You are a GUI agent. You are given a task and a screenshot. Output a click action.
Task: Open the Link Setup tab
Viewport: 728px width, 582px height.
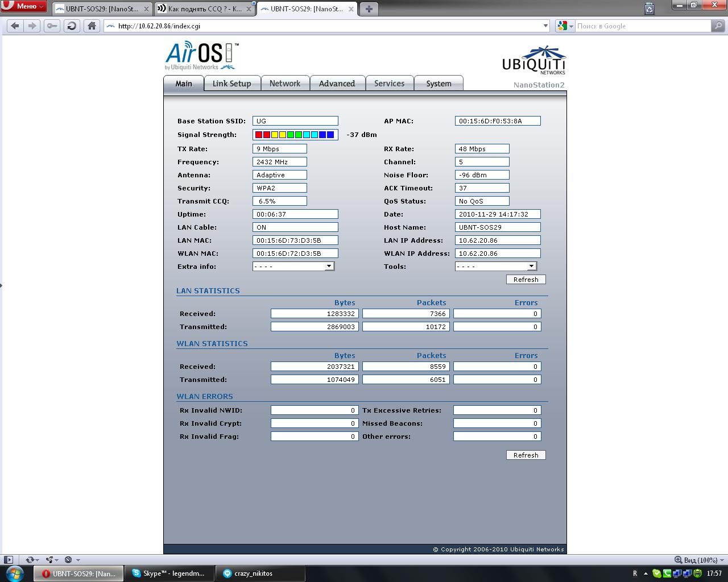tap(231, 84)
